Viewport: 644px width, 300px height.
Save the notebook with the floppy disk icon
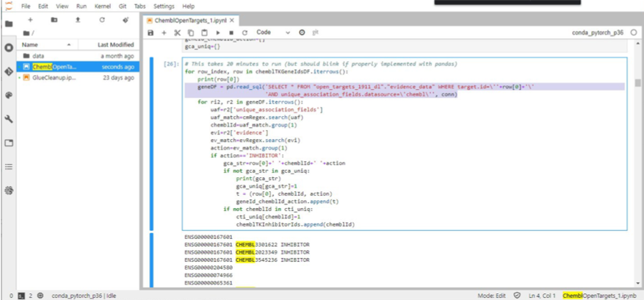151,33
